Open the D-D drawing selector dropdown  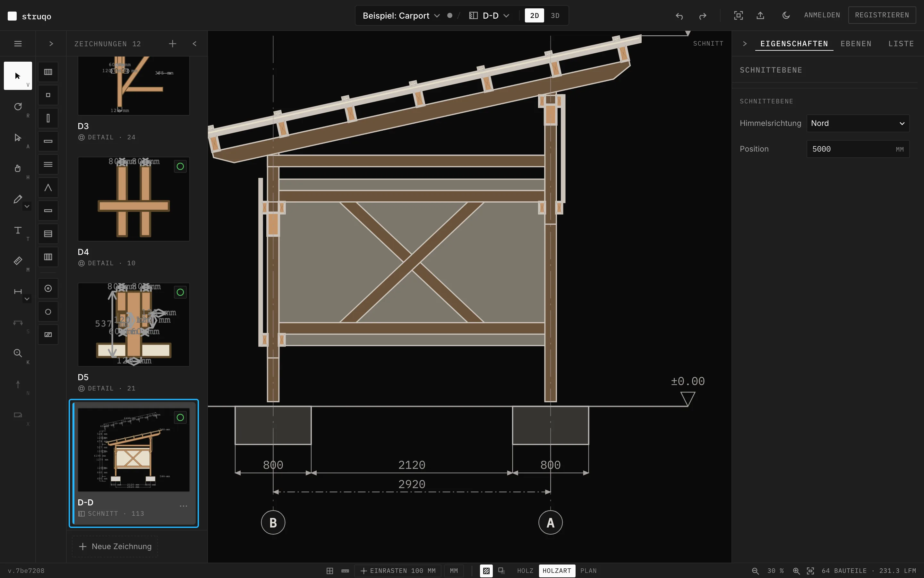(490, 16)
